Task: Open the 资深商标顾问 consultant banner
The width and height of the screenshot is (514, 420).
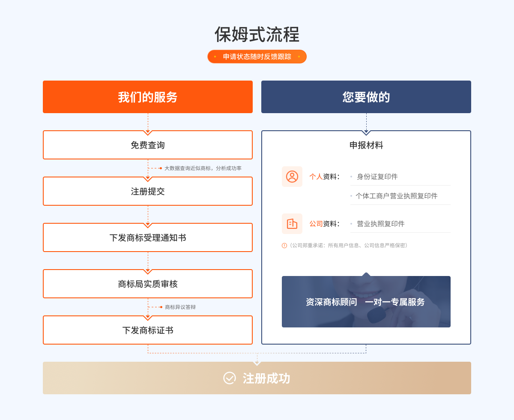Action: (366, 302)
